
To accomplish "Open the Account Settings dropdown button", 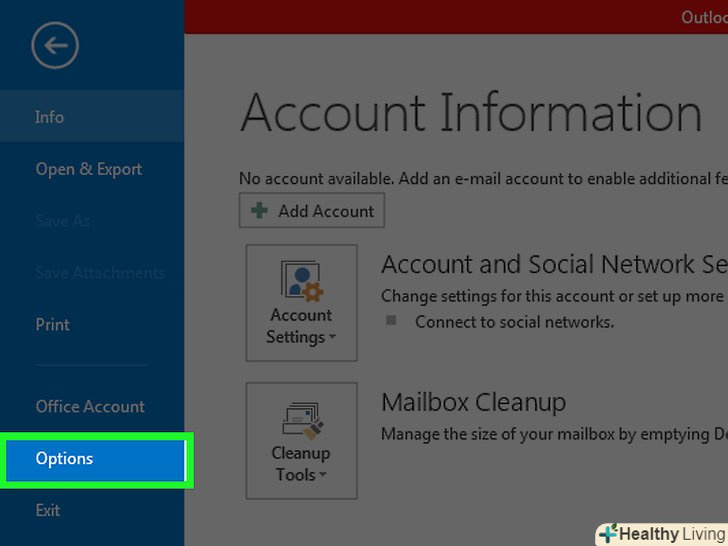I will 301,303.
